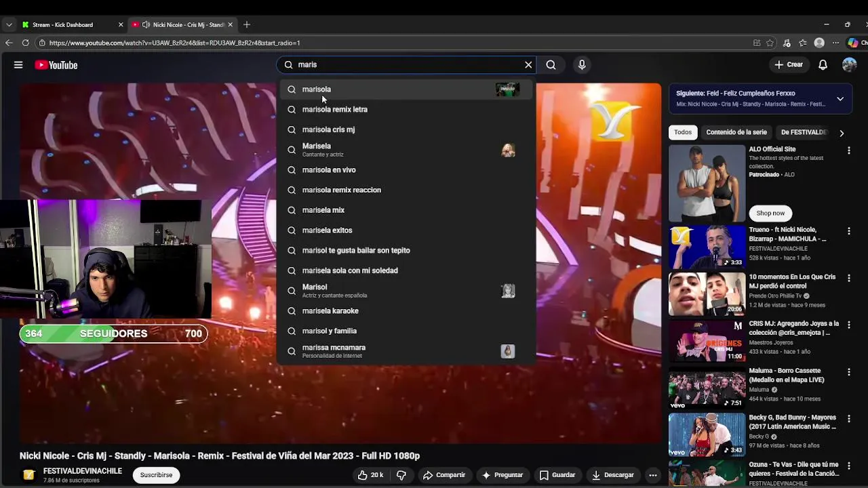
Task: Click the marisola suggestion thumbnail image
Action: point(507,89)
